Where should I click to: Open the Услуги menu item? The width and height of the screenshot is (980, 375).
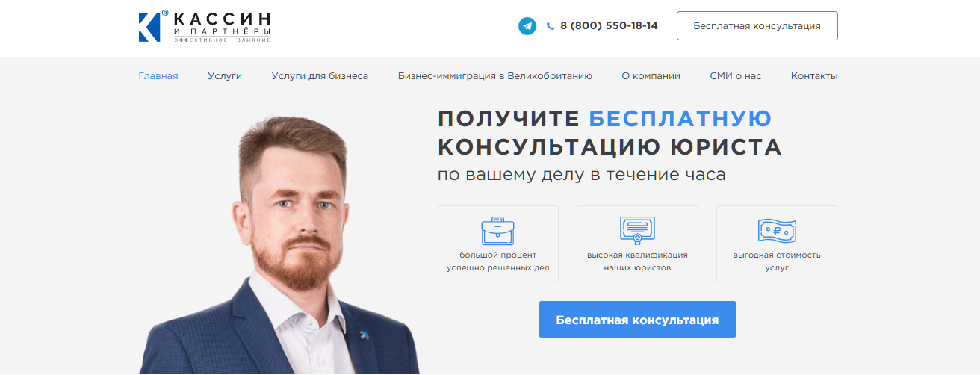tap(225, 75)
